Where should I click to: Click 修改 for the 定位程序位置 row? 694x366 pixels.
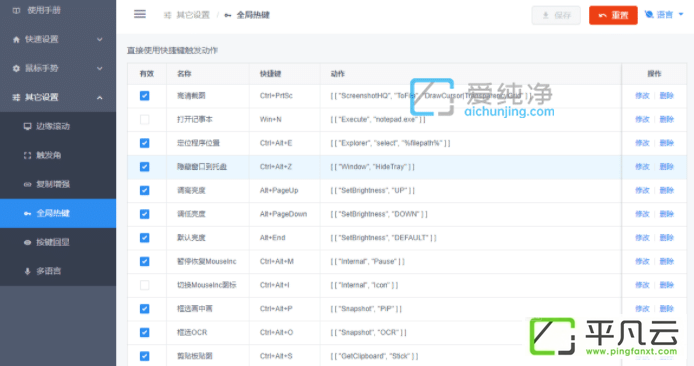coord(642,143)
